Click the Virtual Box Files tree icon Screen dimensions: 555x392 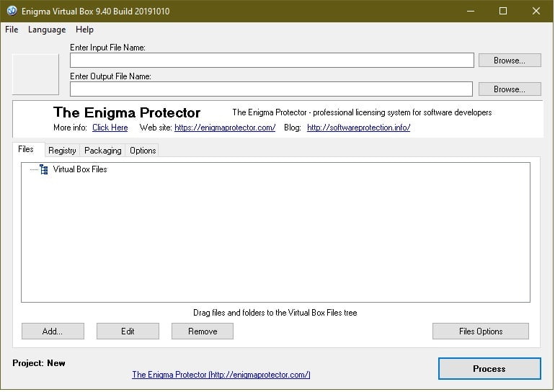click(x=44, y=169)
